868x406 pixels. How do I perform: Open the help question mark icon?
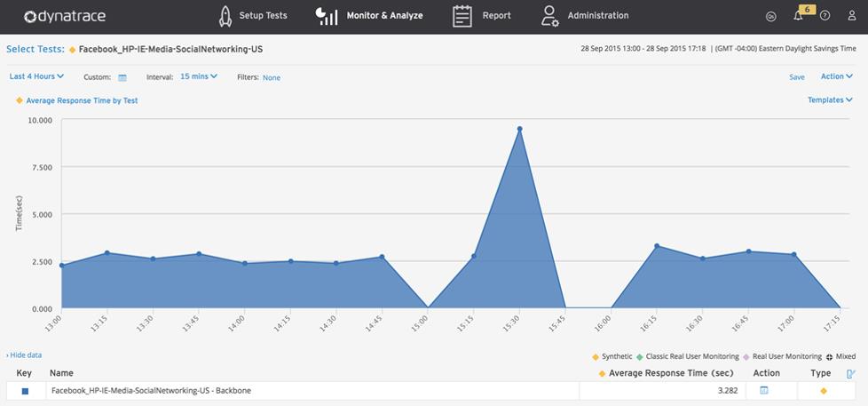click(825, 16)
